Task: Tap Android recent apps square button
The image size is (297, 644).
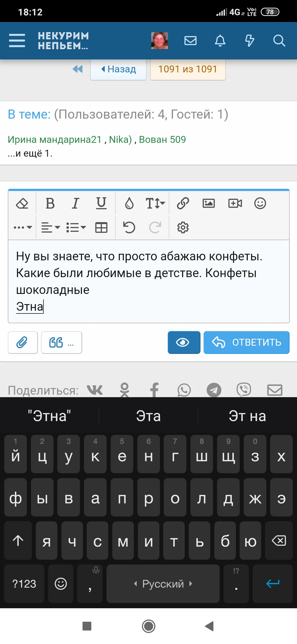Action: pos(87,626)
